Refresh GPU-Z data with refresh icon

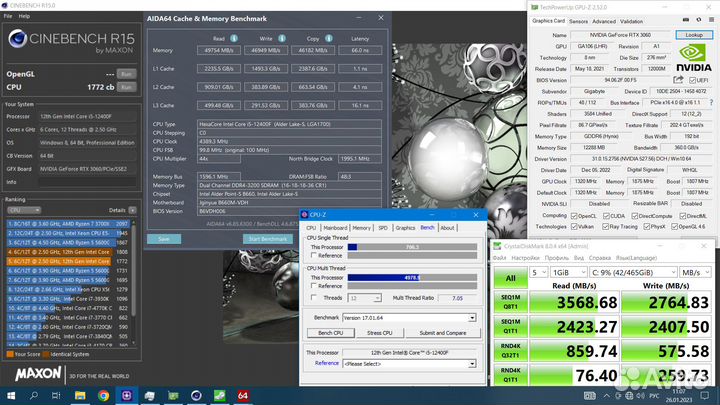[x=699, y=20]
